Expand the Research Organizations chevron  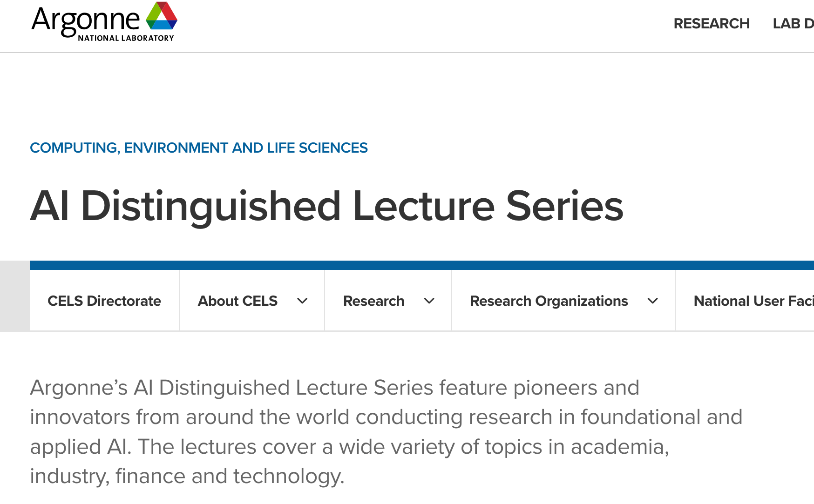653,301
